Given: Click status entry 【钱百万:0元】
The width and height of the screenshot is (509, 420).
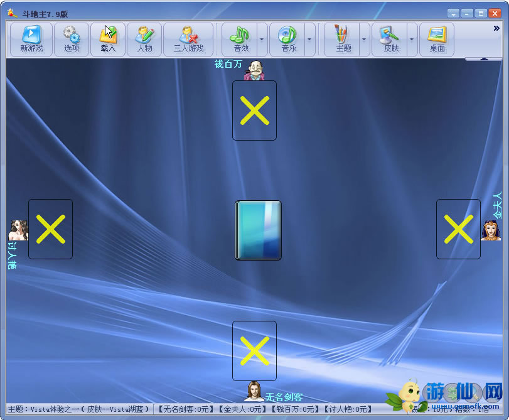Looking at the screenshot, I should tap(295, 409).
